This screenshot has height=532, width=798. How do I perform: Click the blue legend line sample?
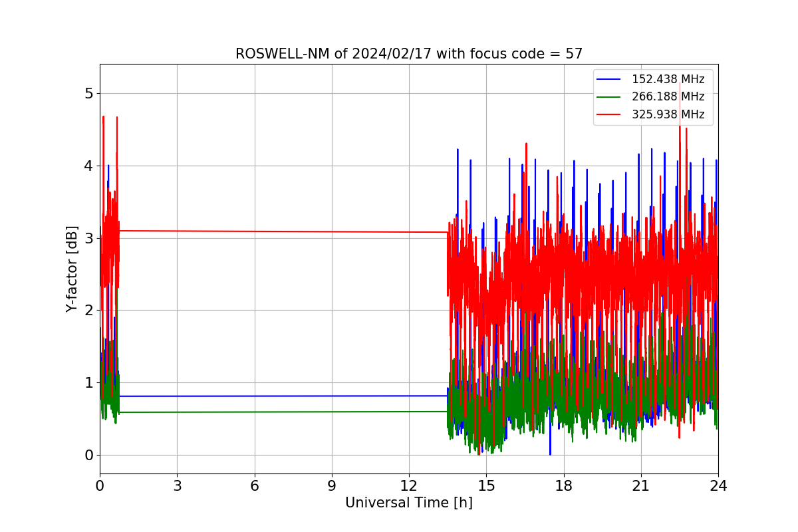click(608, 79)
